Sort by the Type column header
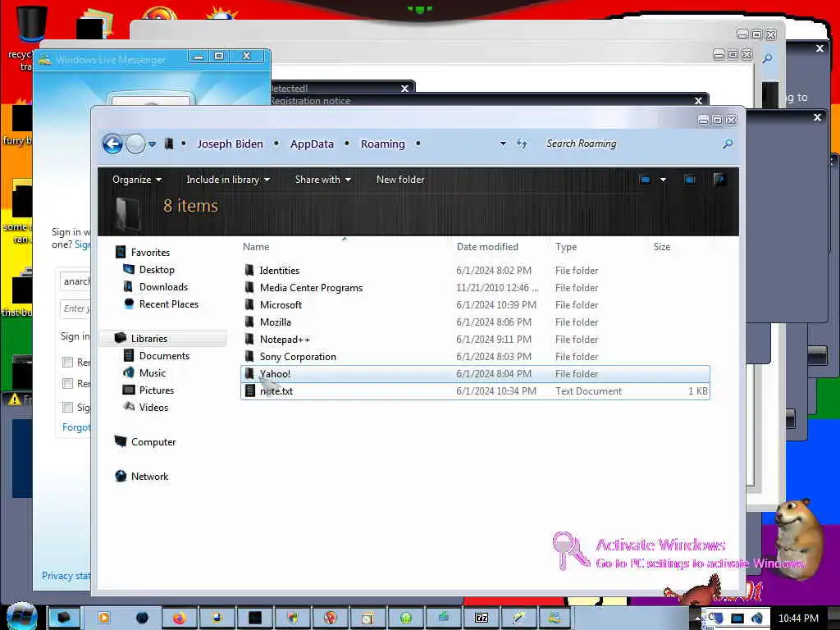The height and width of the screenshot is (630, 840). (x=566, y=247)
